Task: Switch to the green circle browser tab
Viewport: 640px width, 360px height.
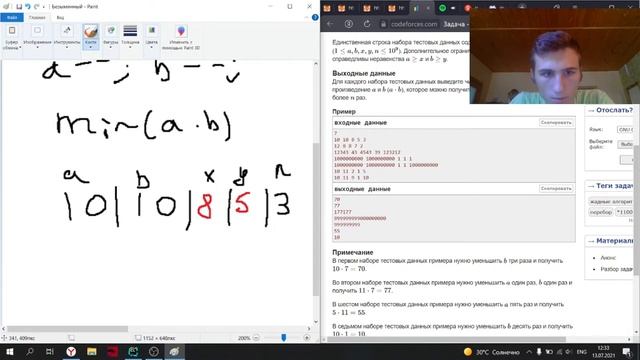Action: point(442,8)
